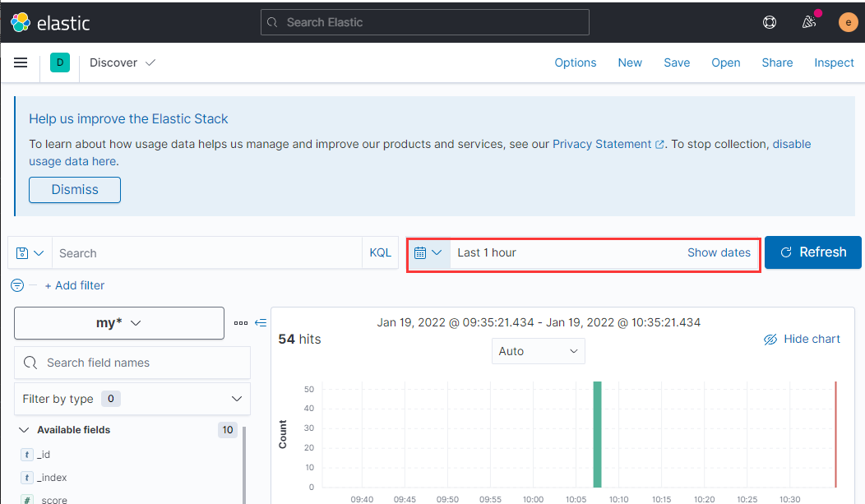
Task: Click the filter options circle icon
Action: [17, 285]
